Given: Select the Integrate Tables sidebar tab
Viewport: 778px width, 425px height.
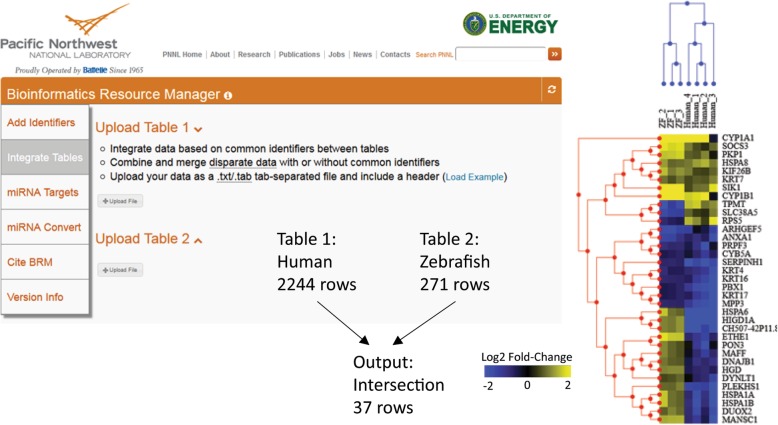Looking at the screenshot, I should [45, 157].
